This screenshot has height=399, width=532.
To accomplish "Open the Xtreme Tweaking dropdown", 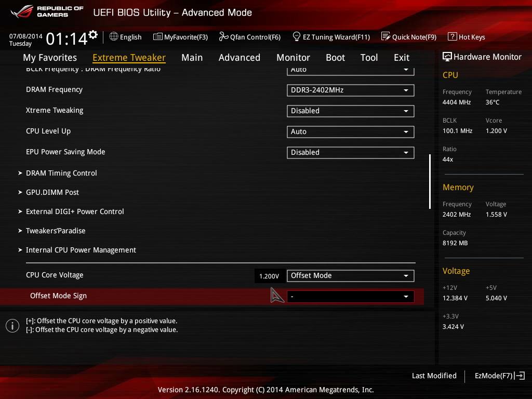I will click(x=351, y=111).
